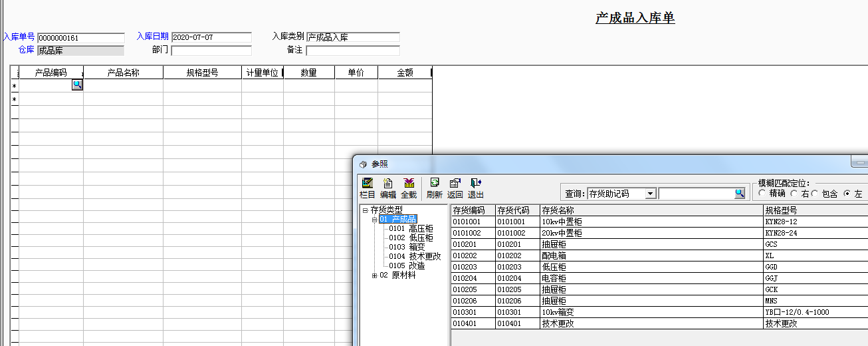Click 产品编码 column header
Screen dimensions: 868x346
(51, 73)
